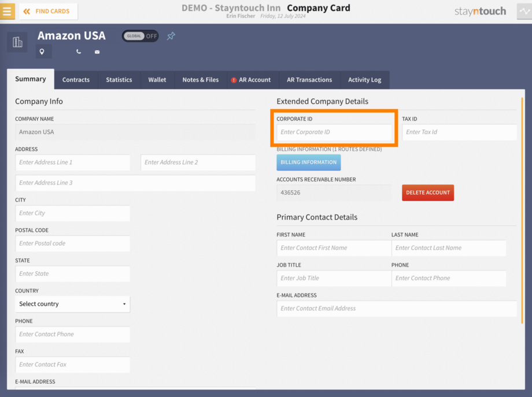Click the Billing Information button
This screenshot has height=397, width=532.
309,162
